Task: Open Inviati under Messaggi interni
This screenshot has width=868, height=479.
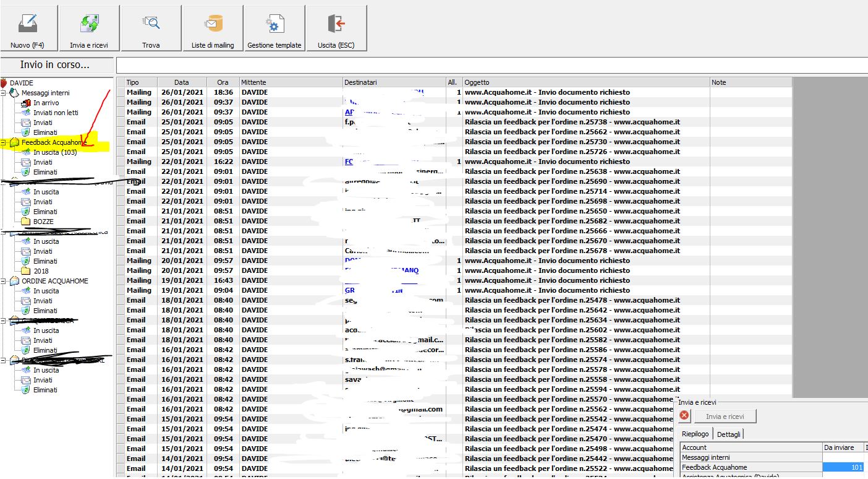Action: tap(43, 123)
